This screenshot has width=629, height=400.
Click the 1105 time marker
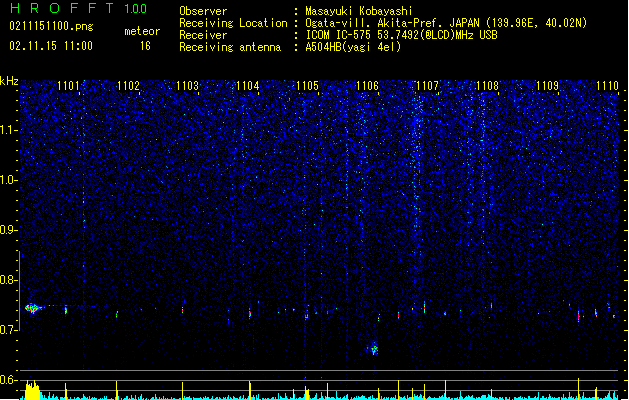point(307,86)
